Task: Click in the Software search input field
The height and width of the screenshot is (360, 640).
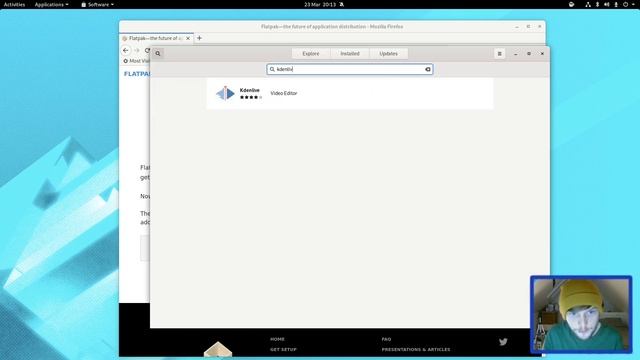Action: 350,69
